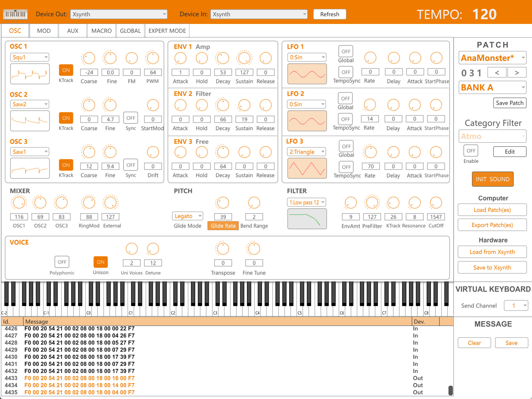Click the ENV 1 Amp Sustain knob
Viewport: 532px width, 399px height.
click(244, 58)
